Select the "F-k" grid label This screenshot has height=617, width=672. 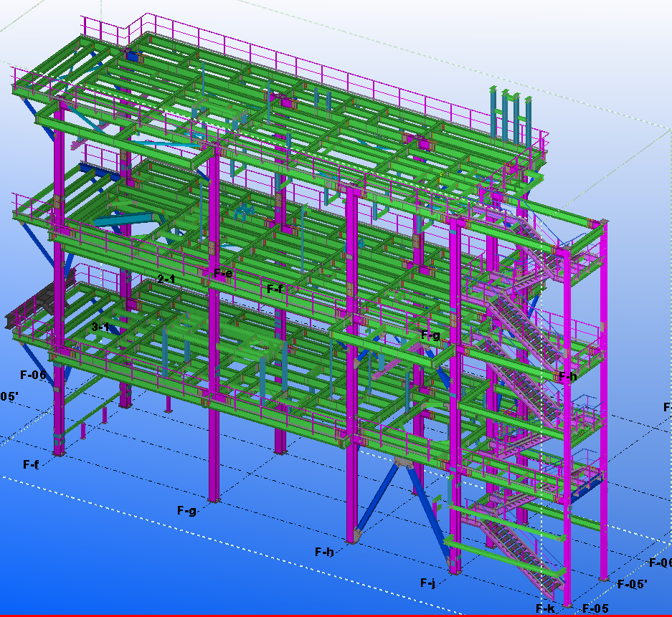click(x=546, y=608)
